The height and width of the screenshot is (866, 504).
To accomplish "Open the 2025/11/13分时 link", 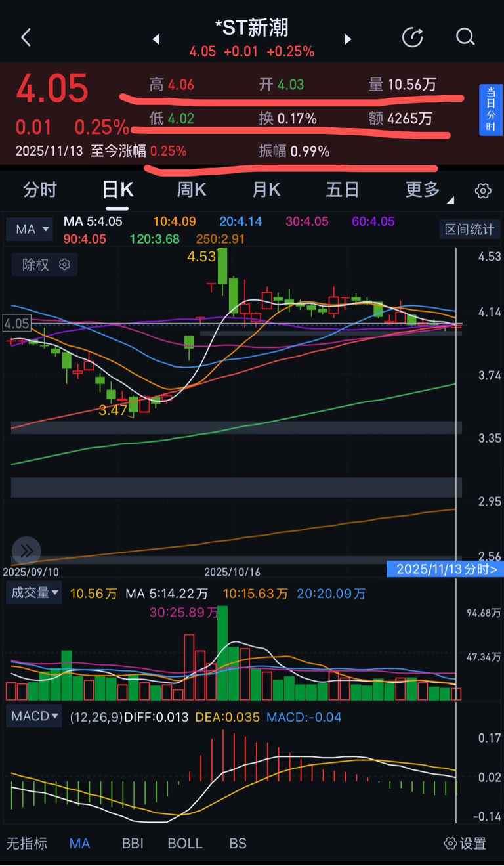I will [x=446, y=569].
